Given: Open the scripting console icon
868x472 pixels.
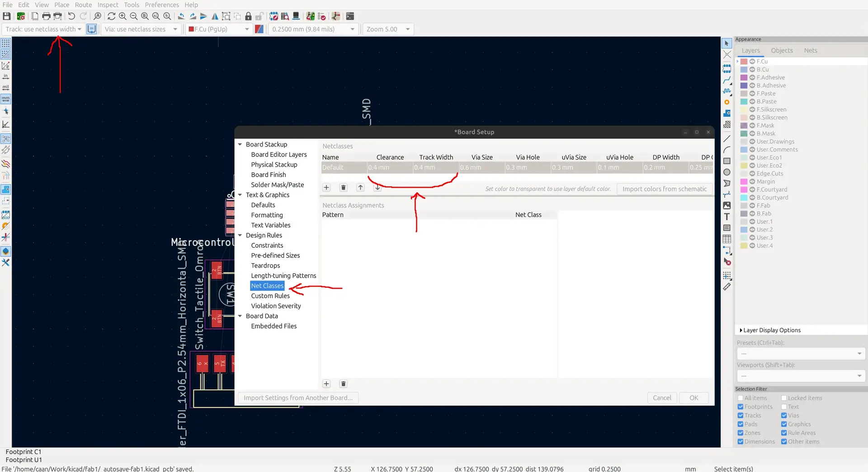Looking at the screenshot, I should (350, 16).
